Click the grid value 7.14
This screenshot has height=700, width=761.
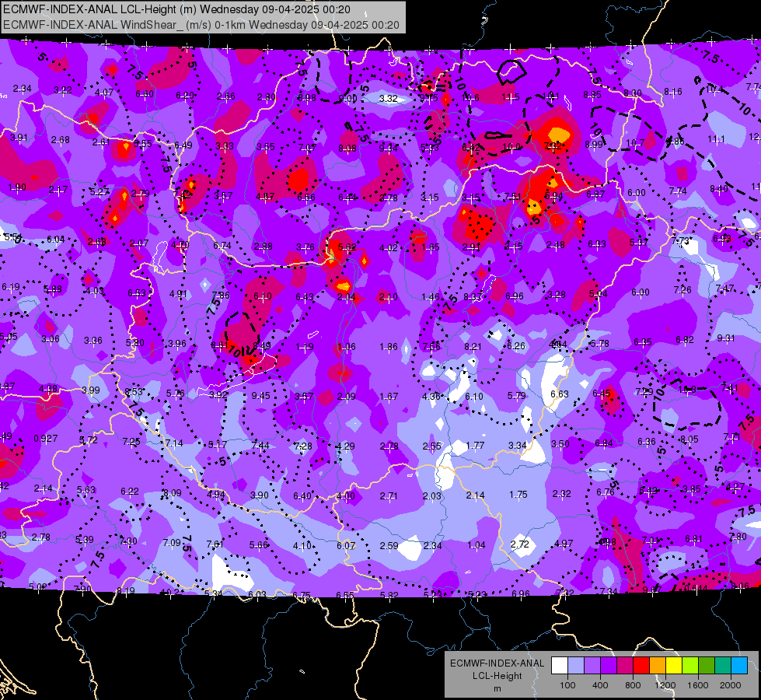pos(174,443)
